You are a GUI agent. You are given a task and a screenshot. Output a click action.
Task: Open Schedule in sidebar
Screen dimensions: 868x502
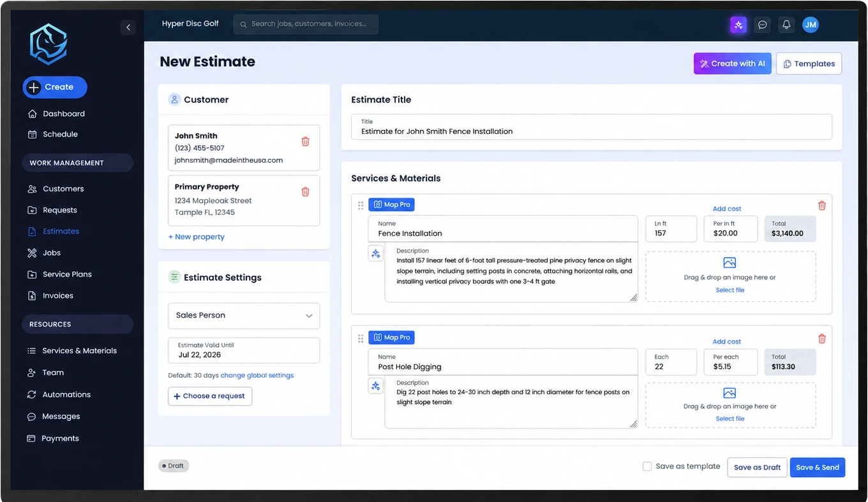60,134
